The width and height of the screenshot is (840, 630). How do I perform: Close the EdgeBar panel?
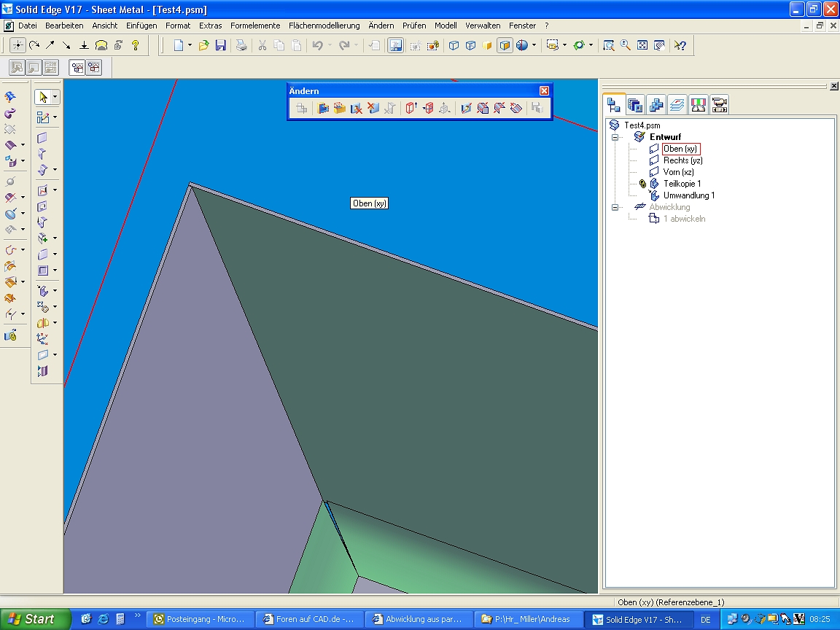click(834, 86)
